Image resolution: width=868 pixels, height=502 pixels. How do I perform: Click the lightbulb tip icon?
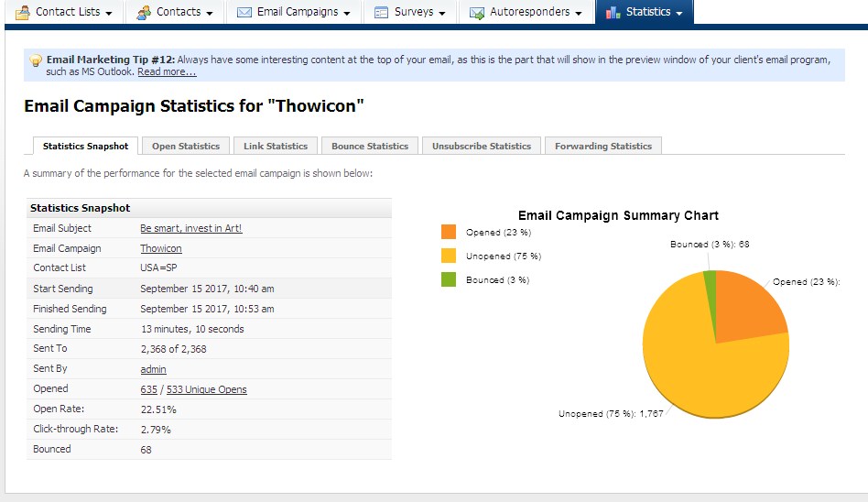[x=36, y=60]
